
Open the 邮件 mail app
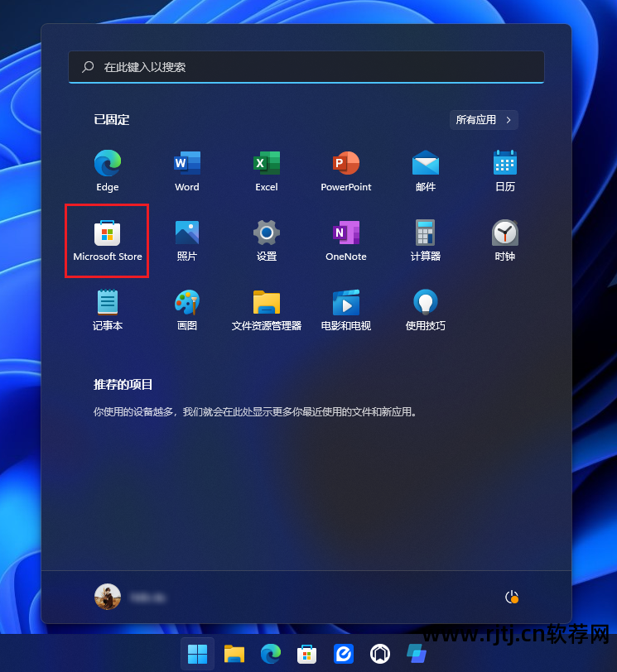click(426, 170)
